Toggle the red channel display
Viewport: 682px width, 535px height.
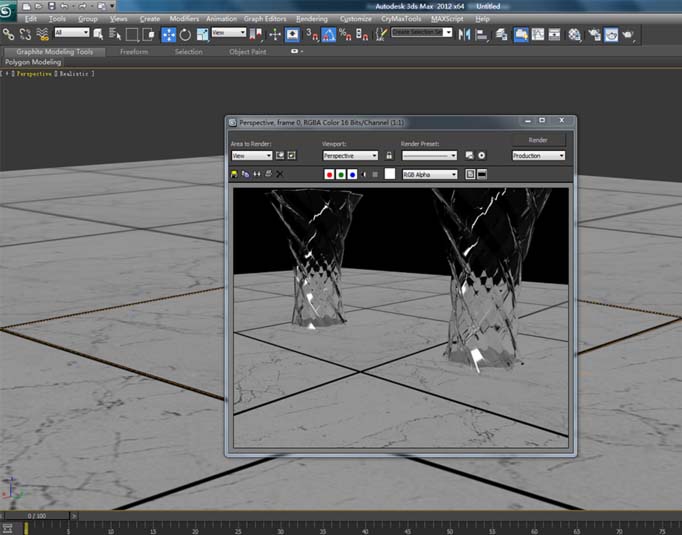pos(329,174)
